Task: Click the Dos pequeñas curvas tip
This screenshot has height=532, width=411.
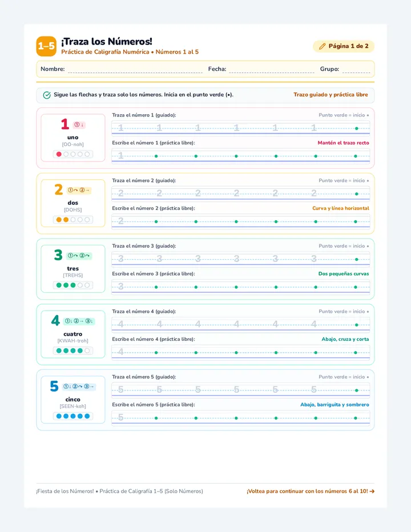Action: click(344, 274)
